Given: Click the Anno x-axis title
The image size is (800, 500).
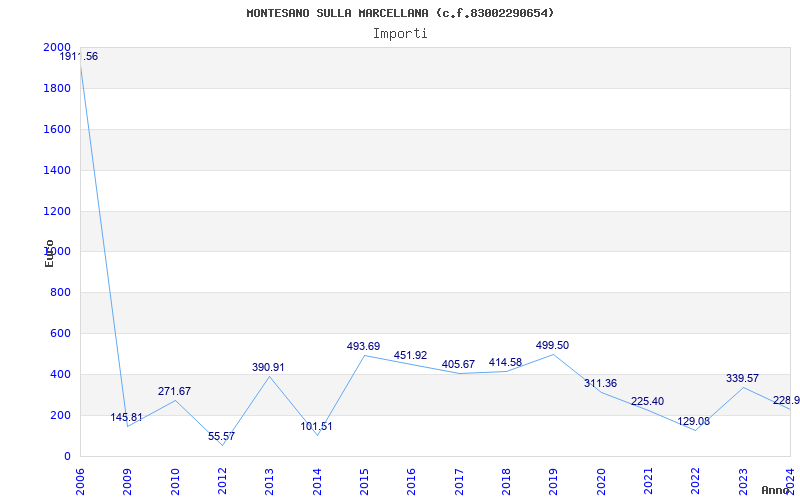Looking at the screenshot, I should pos(775,490).
